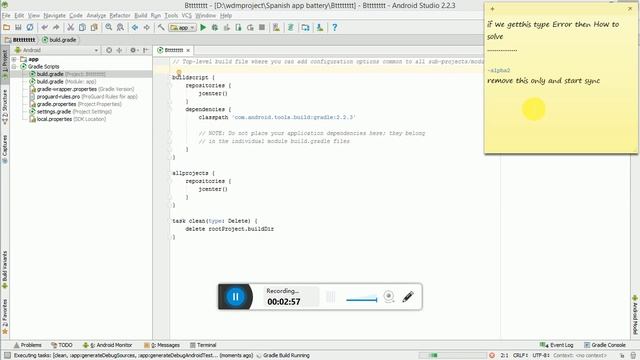Click the Hide panel icon in Project header
Viewport: 640px width, 360px height.
[146, 50]
